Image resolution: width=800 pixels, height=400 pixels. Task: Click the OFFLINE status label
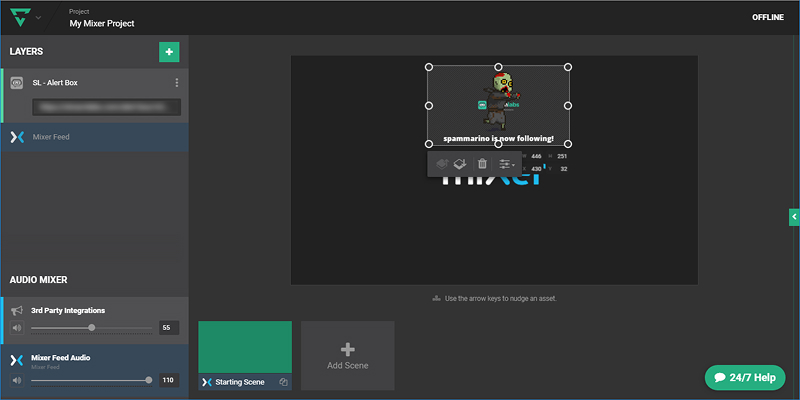point(768,17)
